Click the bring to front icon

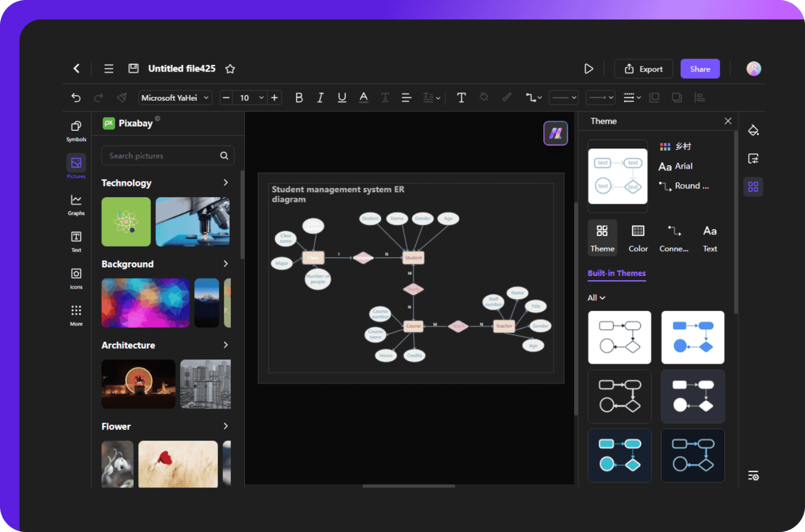point(654,97)
